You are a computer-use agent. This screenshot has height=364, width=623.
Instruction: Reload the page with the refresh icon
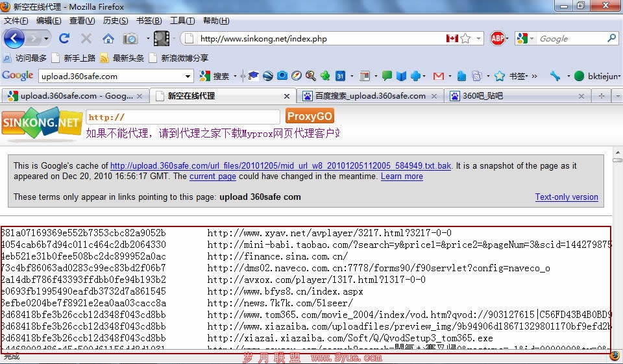click(x=64, y=38)
